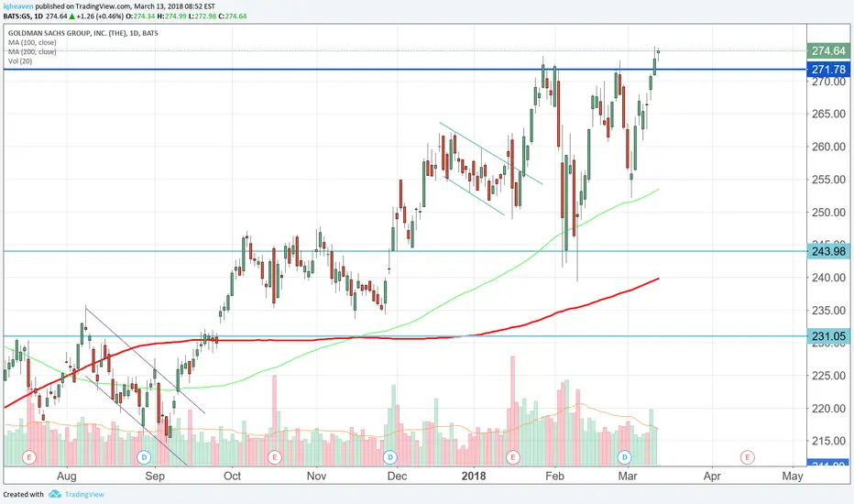854x504 pixels.
Task: Click the Aug label on time axis
Action: click(67, 476)
